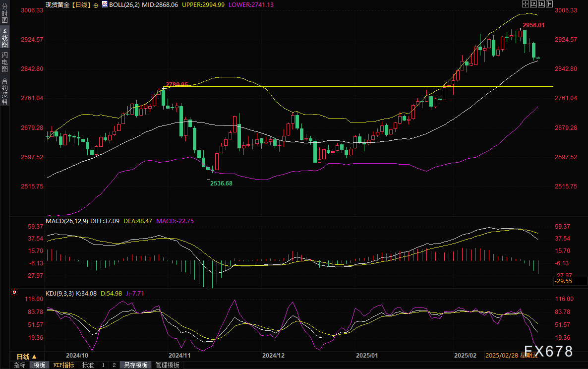Choose template number 1
The height and width of the screenshot is (369, 588).
[103, 365]
